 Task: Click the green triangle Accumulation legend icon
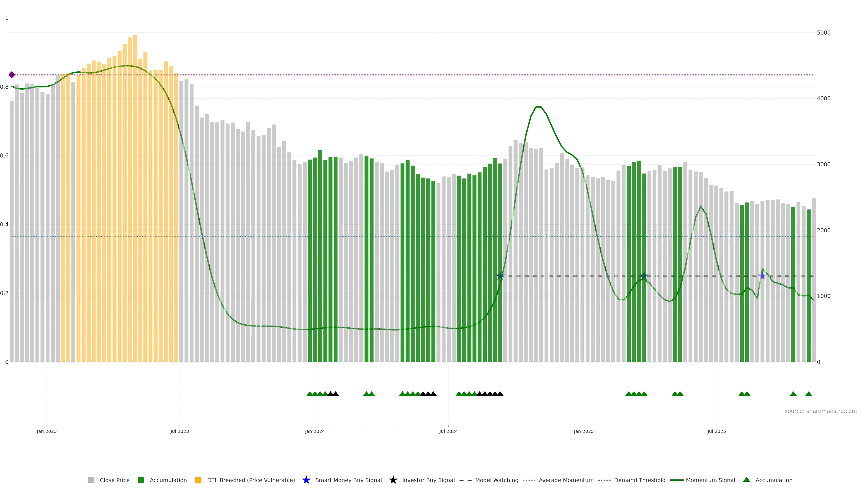746,480
